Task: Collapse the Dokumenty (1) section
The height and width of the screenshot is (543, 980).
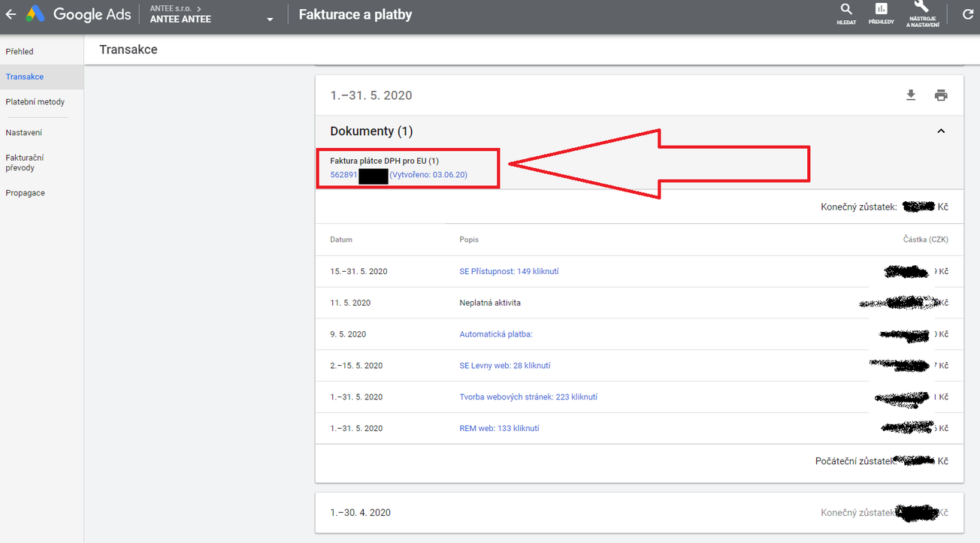Action: [941, 131]
